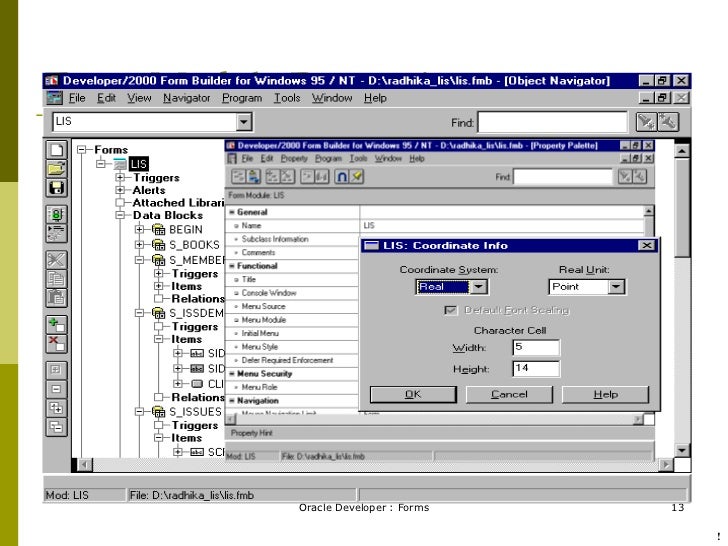The height and width of the screenshot is (546, 728).
Task: Open the Real Unit dropdown showing Point
Action: [x=616, y=286]
